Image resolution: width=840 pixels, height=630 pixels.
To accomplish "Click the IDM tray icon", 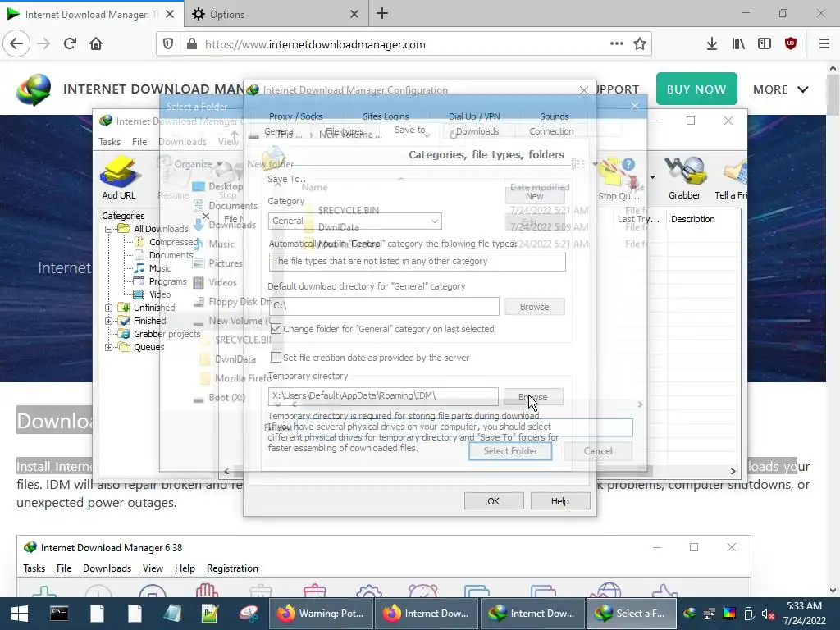I will coord(690,614).
